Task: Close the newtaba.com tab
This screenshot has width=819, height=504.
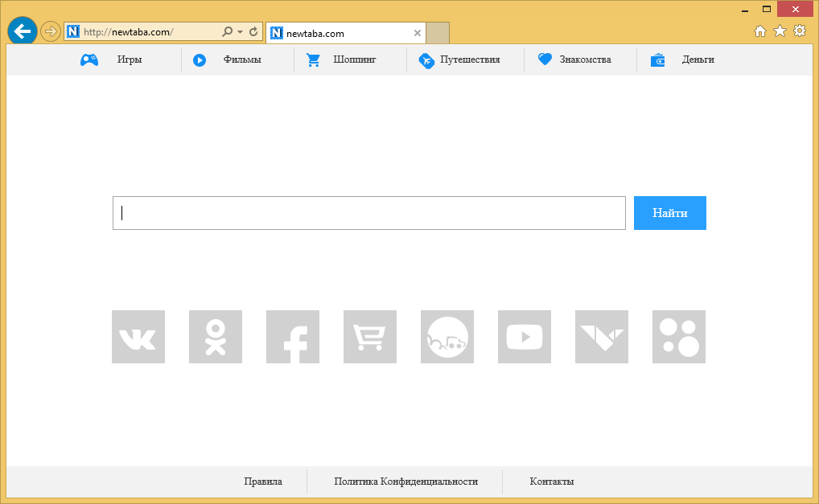Action: (417, 33)
